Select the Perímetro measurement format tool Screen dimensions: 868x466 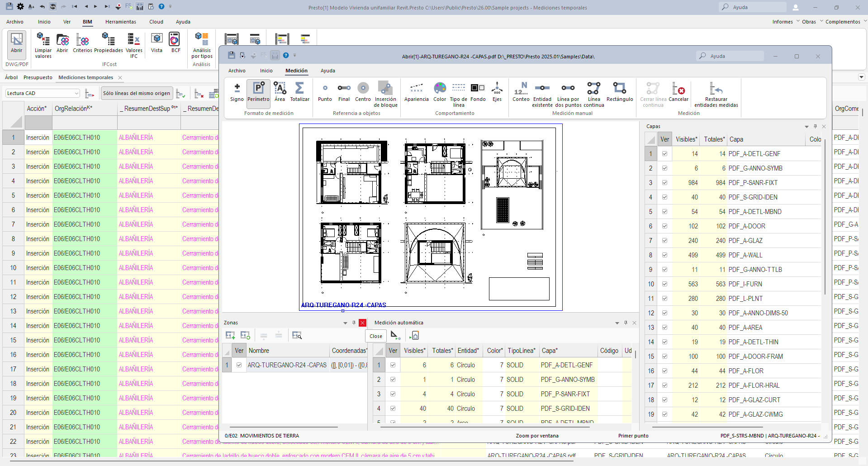tap(258, 94)
